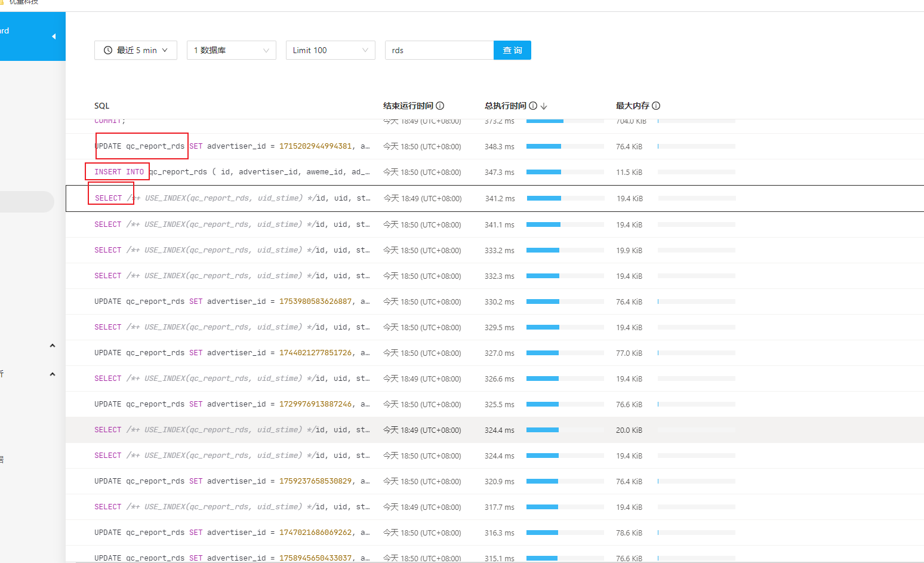Click the execution time bar for 330.2 ms

tap(565, 302)
